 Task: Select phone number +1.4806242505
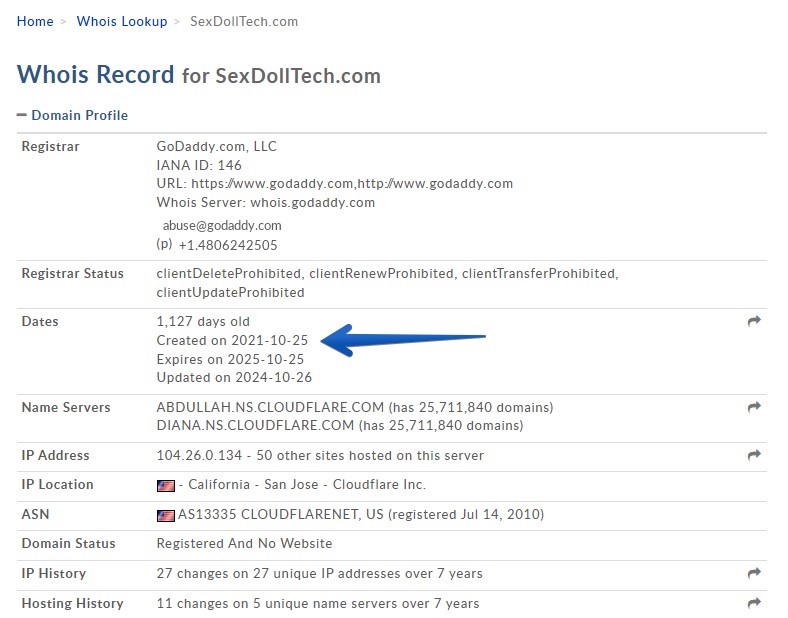(x=228, y=245)
